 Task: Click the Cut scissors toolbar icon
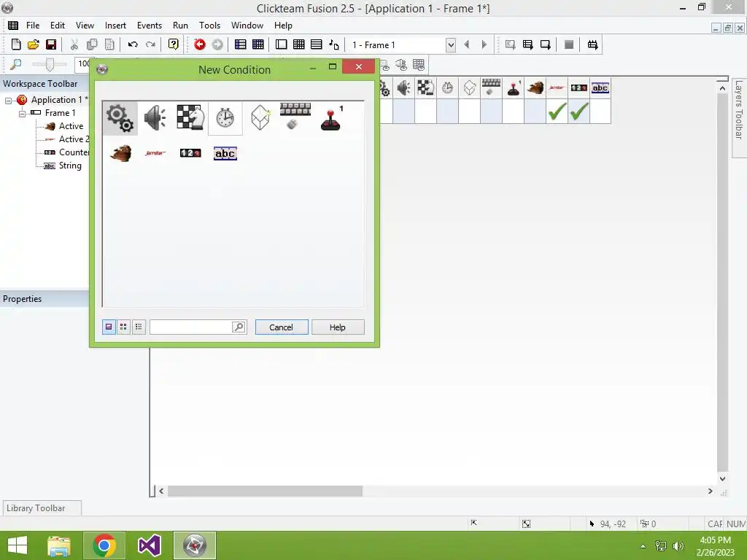74,44
